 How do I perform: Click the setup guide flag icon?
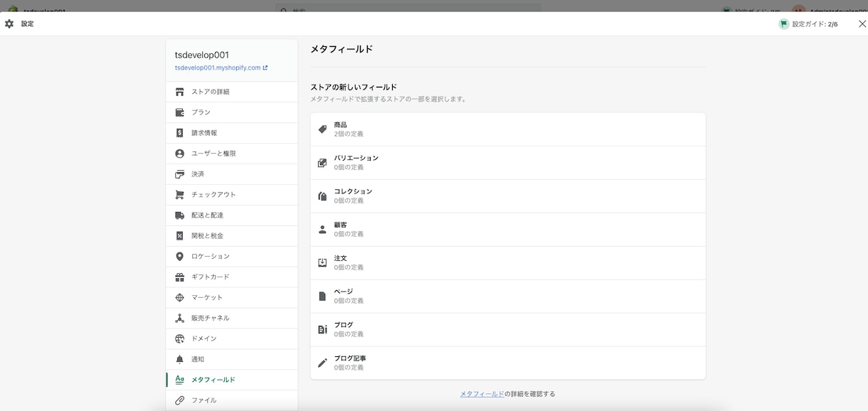pyautogui.click(x=784, y=23)
